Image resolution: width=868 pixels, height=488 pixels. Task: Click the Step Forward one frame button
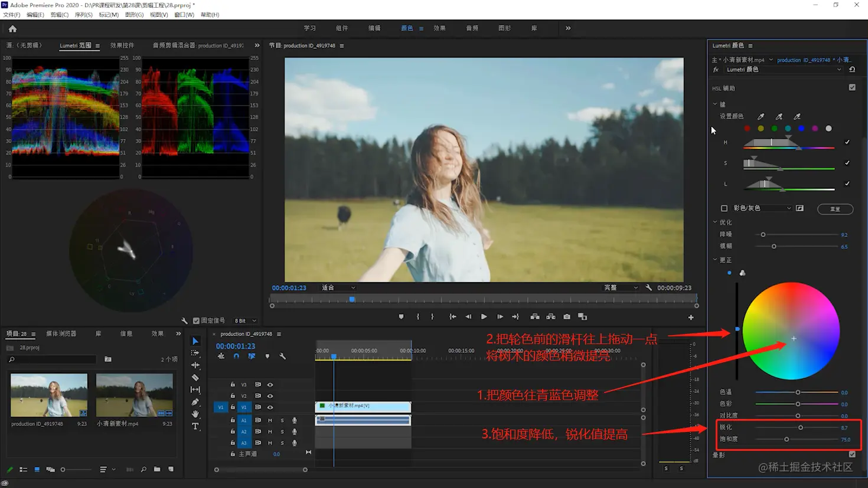point(500,317)
